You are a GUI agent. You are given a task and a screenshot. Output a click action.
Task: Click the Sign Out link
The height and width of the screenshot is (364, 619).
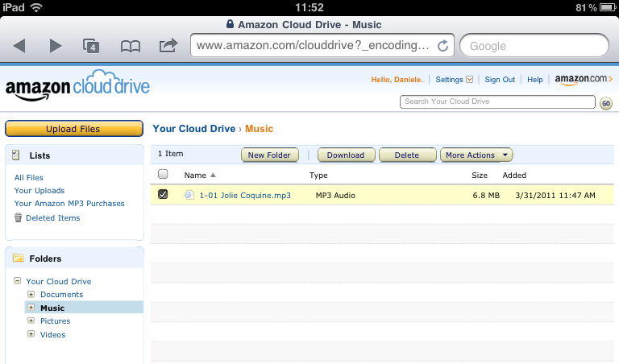pos(500,80)
